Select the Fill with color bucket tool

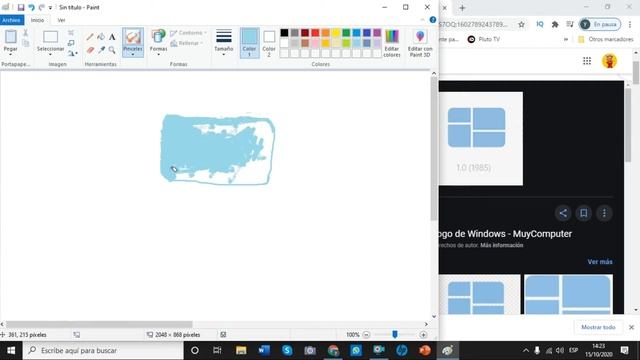pyautogui.click(x=101, y=37)
